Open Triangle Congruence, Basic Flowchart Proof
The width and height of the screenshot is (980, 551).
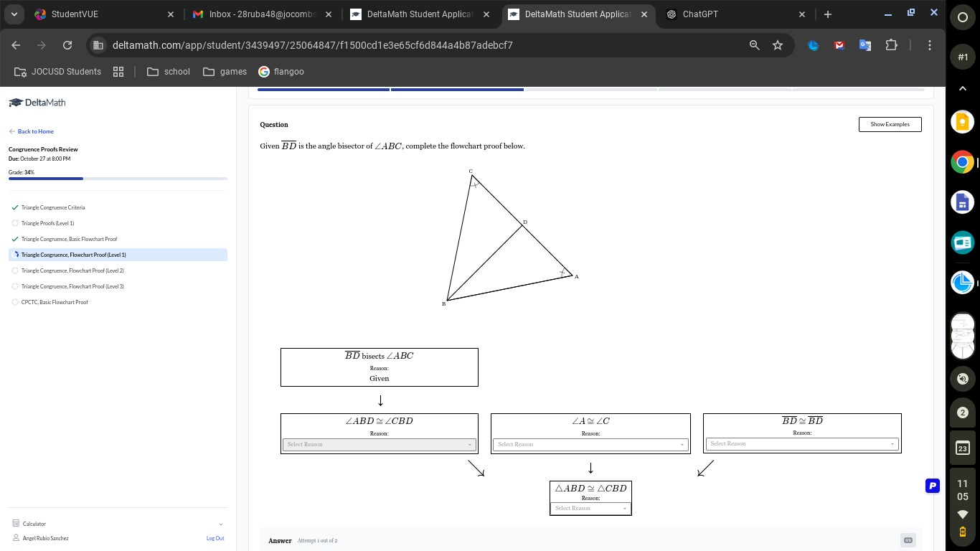click(x=69, y=239)
